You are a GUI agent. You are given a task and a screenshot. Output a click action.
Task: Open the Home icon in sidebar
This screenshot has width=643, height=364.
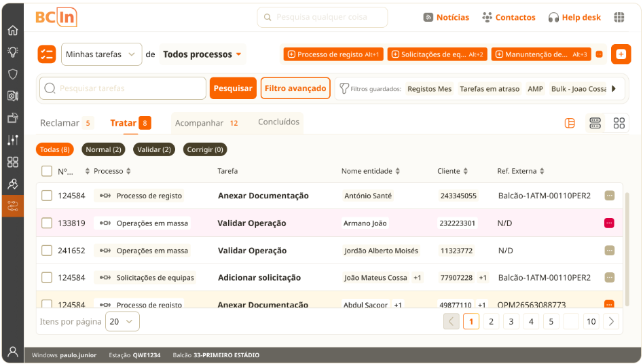13,30
